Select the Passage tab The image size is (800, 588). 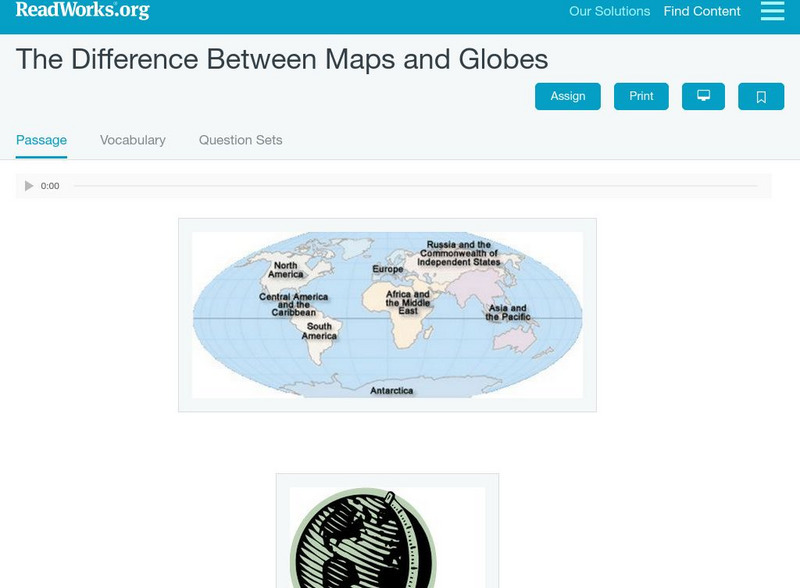41,140
